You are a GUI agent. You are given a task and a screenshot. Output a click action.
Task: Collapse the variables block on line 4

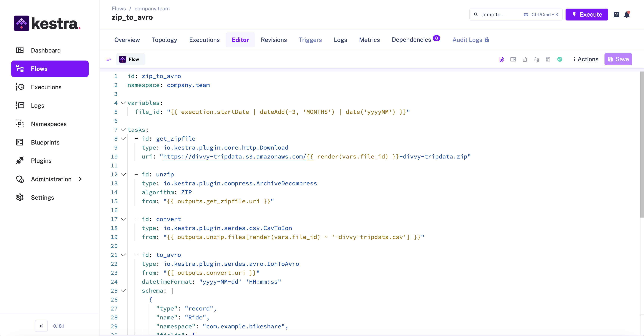123,103
